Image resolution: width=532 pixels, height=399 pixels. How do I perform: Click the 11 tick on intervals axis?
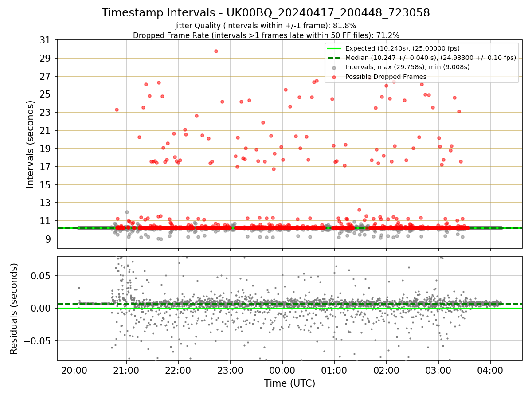pyautogui.click(x=45, y=221)
